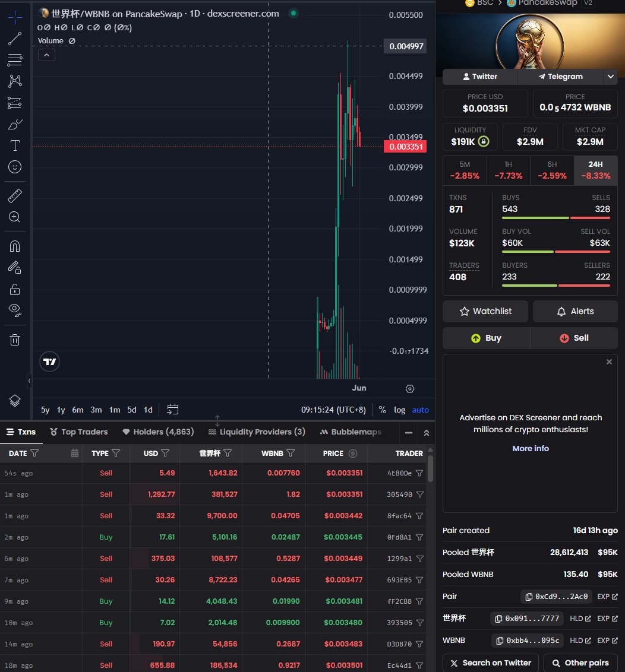The height and width of the screenshot is (672, 625).
Task: Open price Alerts
Action: click(x=575, y=311)
